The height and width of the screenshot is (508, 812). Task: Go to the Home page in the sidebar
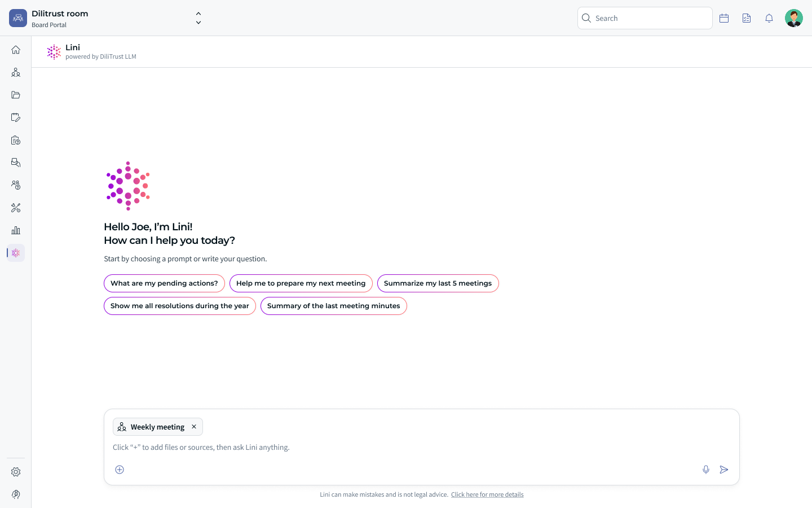pos(16,50)
